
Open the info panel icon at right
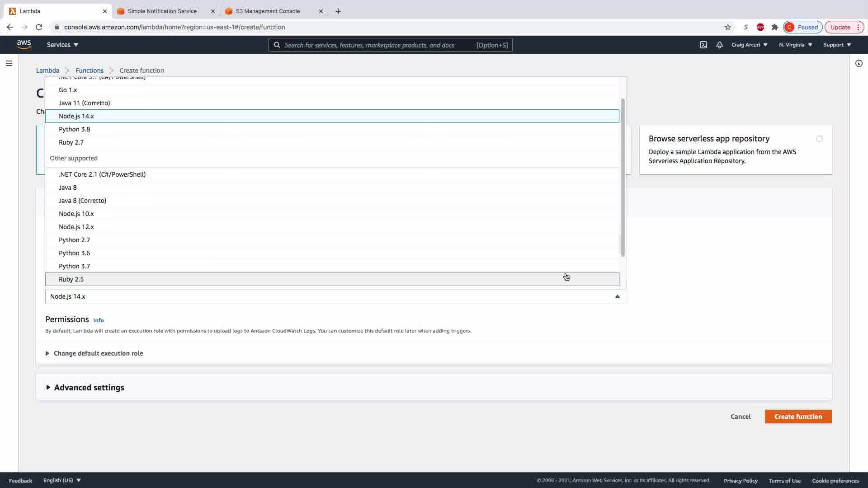pyautogui.click(x=859, y=63)
